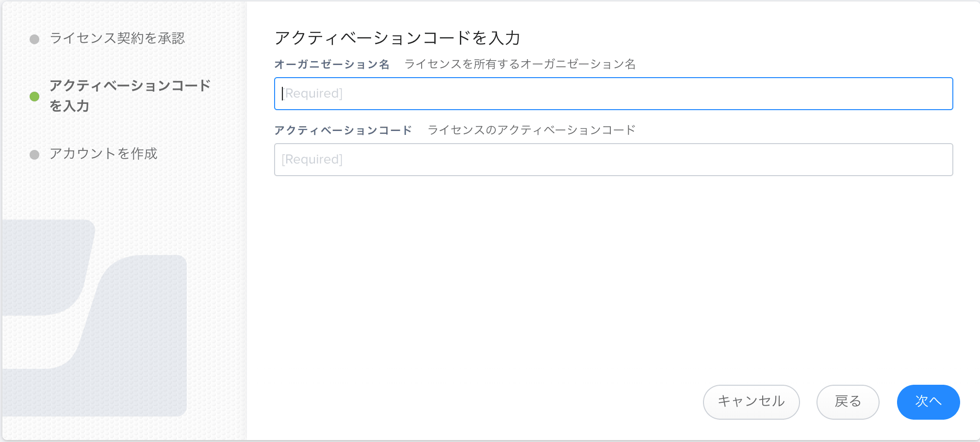Click the キャンセル button
The image size is (980, 442).
pyautogui.click(x=751, y=402)
